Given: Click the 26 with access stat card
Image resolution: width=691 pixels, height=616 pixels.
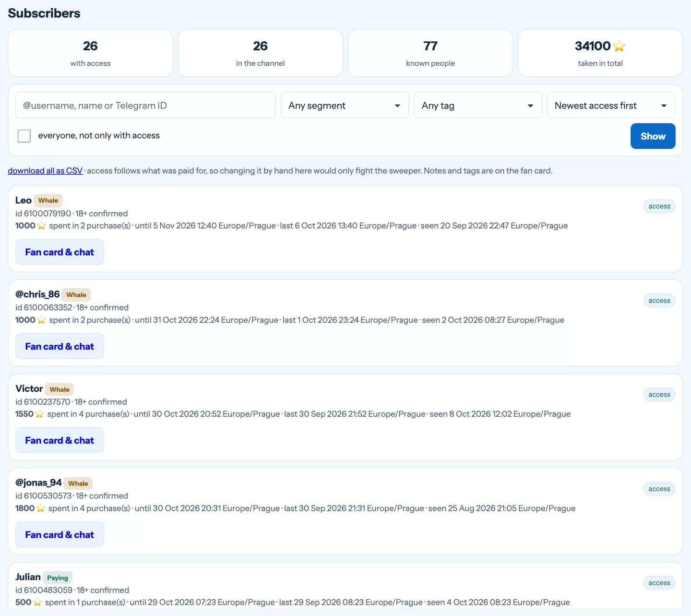Looking at the screenshot, I should click(90, 53).
